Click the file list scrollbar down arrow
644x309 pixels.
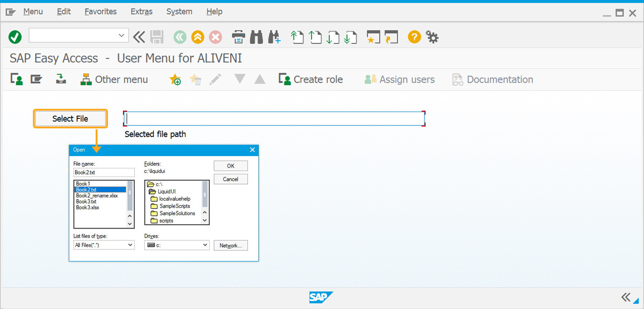click(x=130, y=223)
